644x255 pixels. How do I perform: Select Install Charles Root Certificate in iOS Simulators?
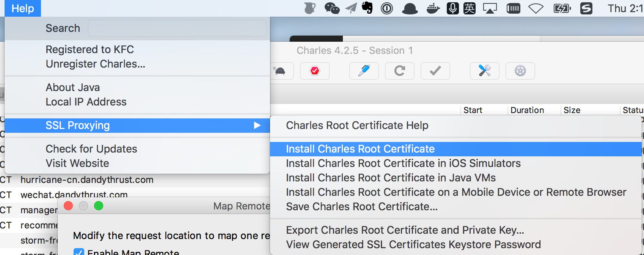click(x=456, y=163)
